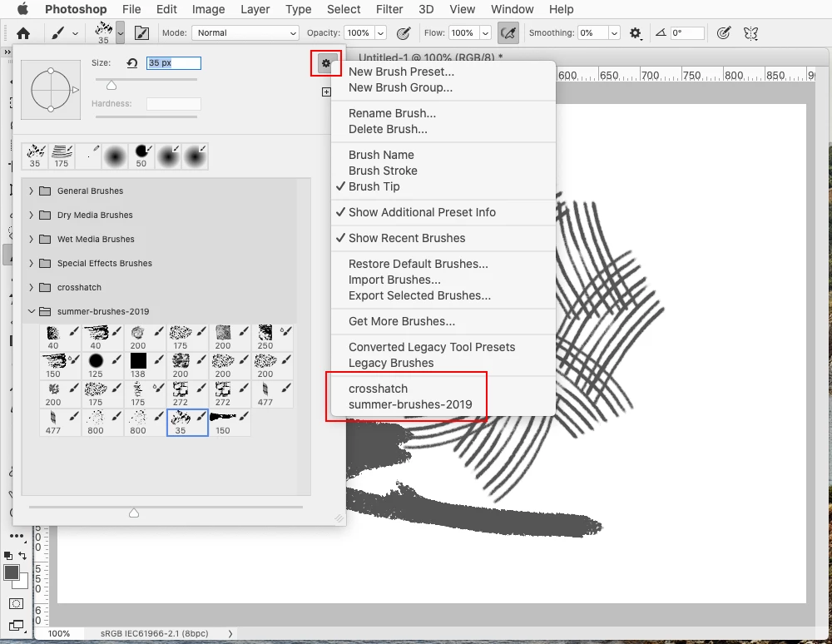Switch view to Brush Name
This screenshot has width=832, height=644.
pos(381,155)
